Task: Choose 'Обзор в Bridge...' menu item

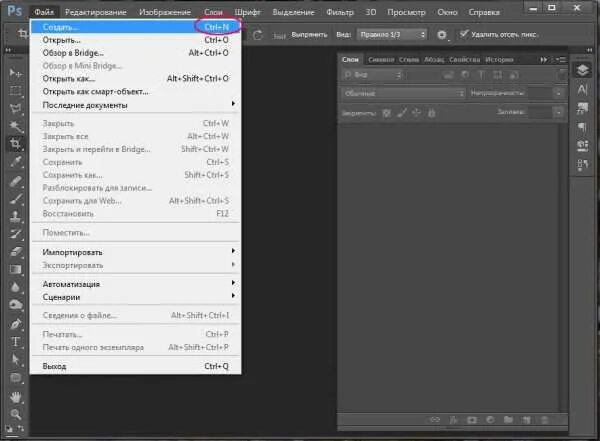Action: pos(135,53)
